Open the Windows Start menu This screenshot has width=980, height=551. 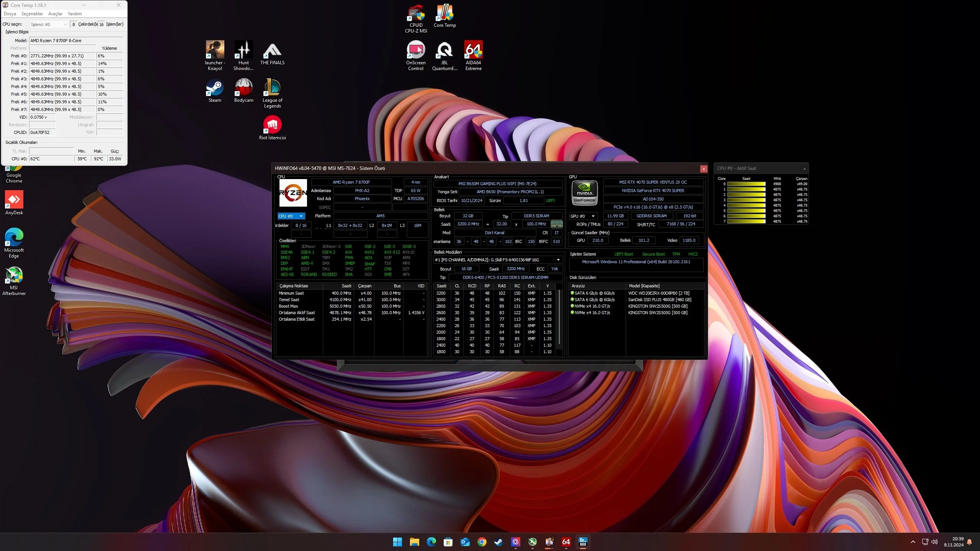tap(397, 542)
